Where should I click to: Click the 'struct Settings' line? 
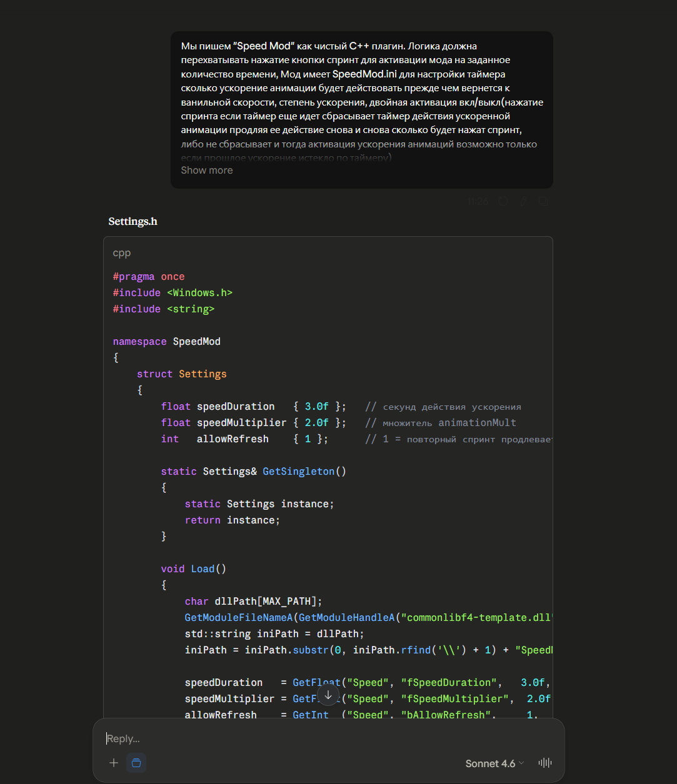coord(182,374)
